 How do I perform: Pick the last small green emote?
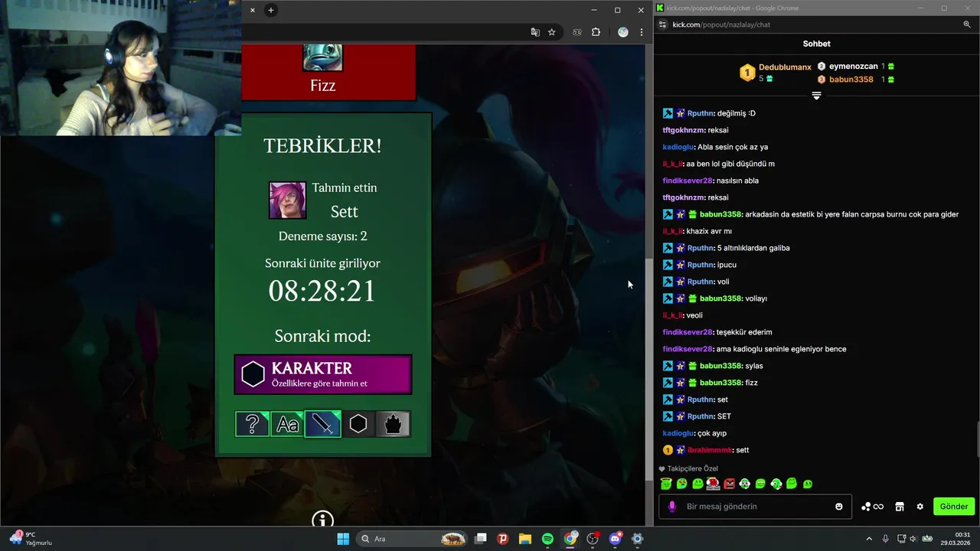pyautogui.click(x=807, y=484)
